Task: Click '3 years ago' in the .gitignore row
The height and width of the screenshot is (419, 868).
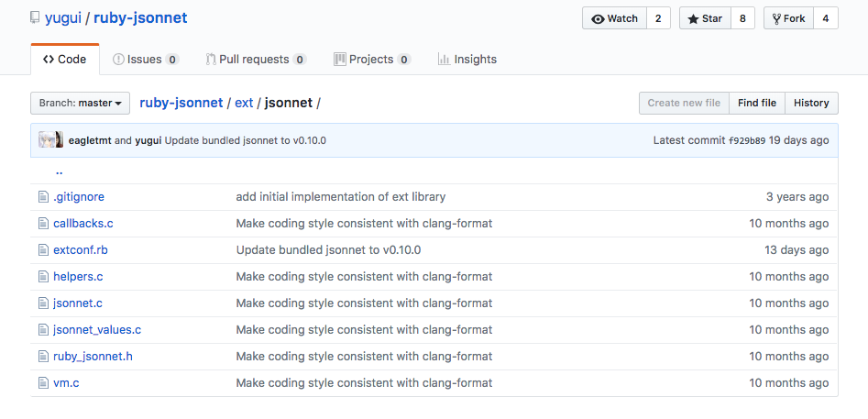Action: coord(797,197)
